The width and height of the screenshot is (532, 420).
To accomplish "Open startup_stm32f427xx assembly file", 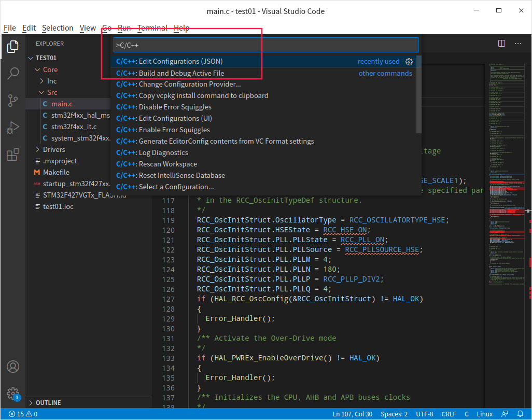I will pos(76,184).
